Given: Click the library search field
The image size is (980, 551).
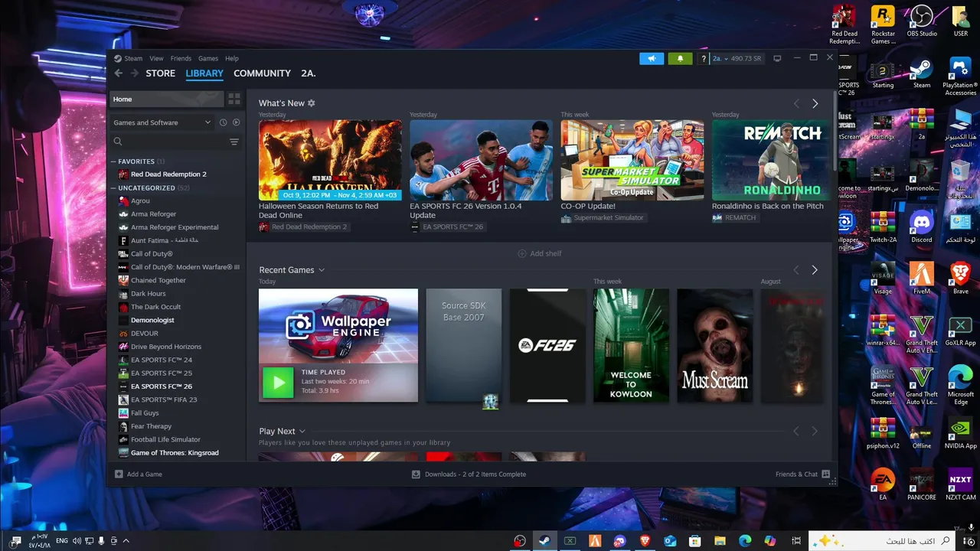Looking at the screenshot, I should 170,142.
